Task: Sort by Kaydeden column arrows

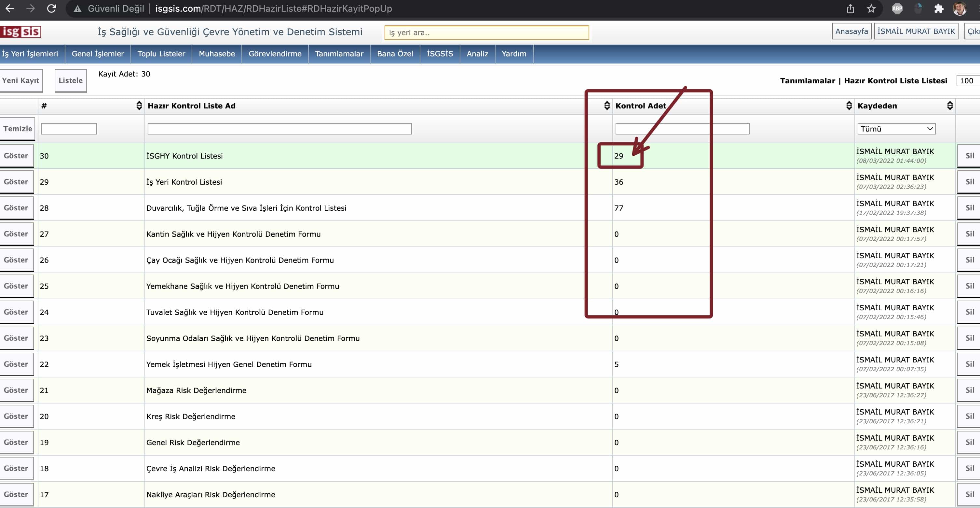Action: (949, 106)
